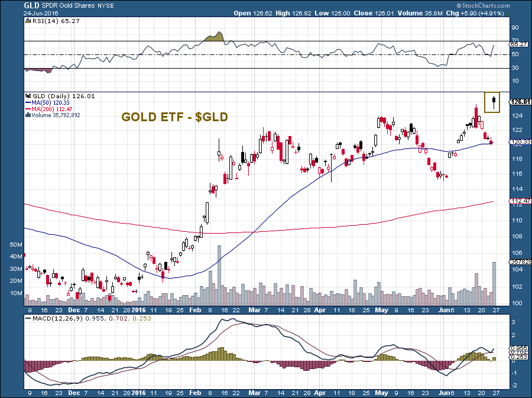Click the 30 level on the RSI axis
Screen dimensions: 532x398
(x=515, y=68)
